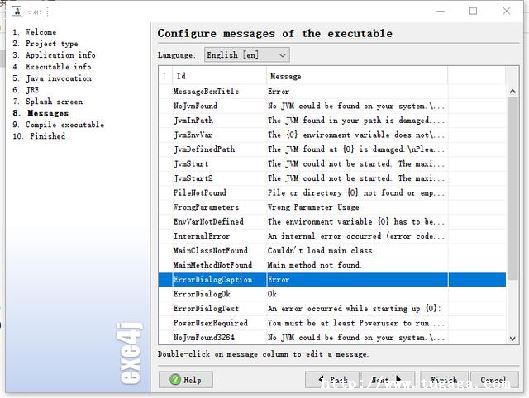Select the FileNotFound row id
The width and height of the screenshot is (529, 398).
tap(200, 193)
